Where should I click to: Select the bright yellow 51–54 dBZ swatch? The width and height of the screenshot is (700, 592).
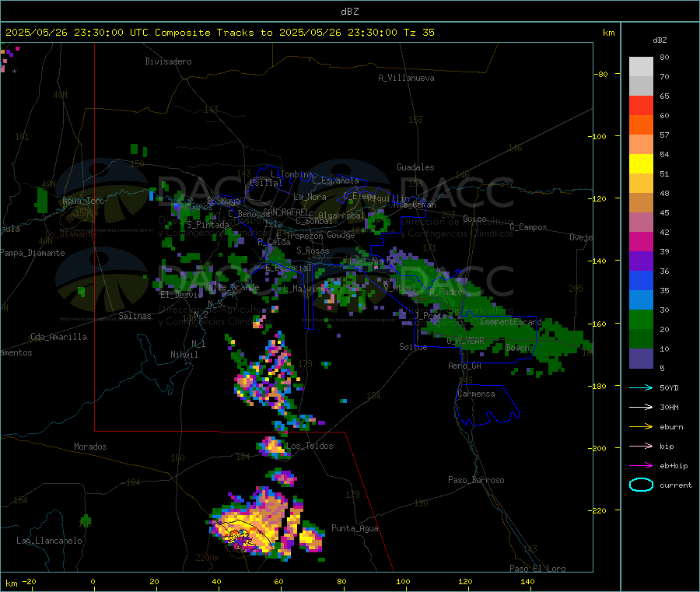coord(641,164)
